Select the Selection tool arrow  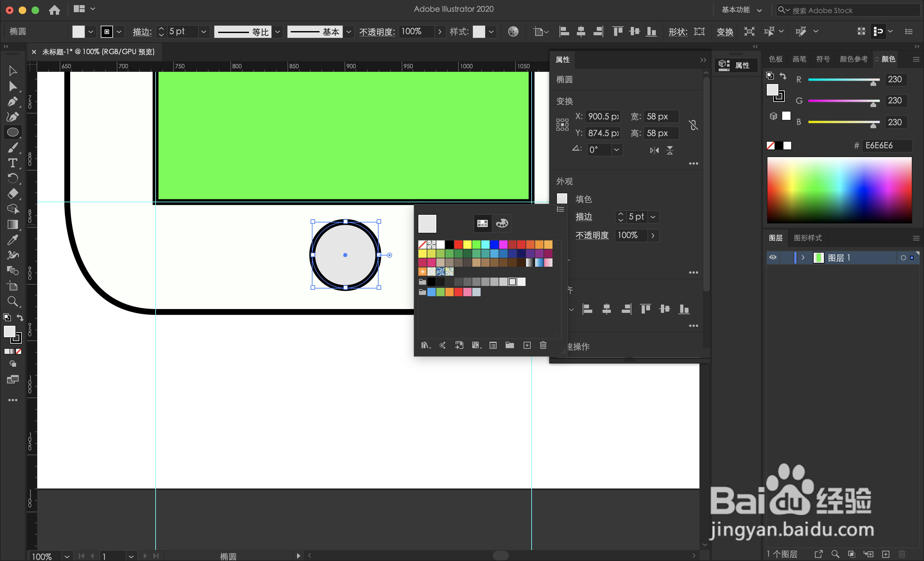[13, 71]
